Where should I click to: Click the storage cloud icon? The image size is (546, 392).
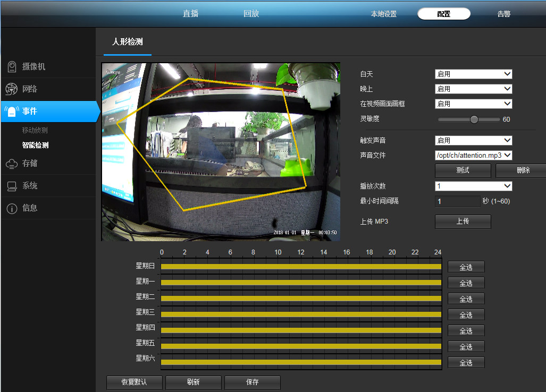12,164
